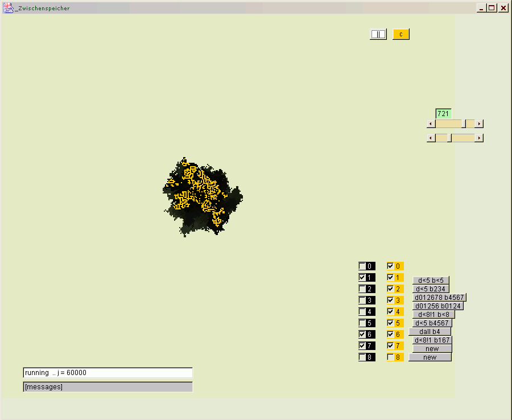Apply preset 'd<8!1 b167'

(x=432, y=340)
